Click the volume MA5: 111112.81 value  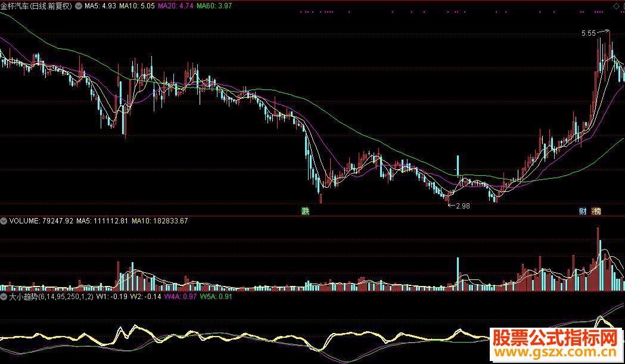pos(102,220)
